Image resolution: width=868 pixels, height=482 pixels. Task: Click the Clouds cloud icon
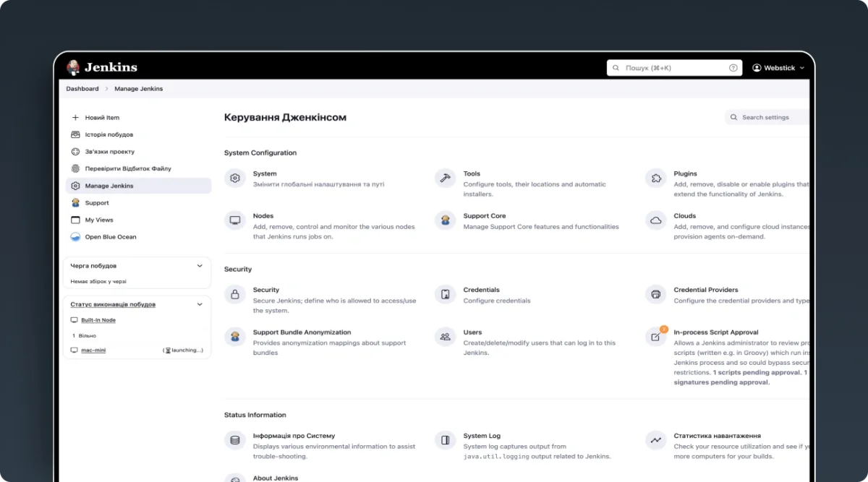[x=656, y=220]
